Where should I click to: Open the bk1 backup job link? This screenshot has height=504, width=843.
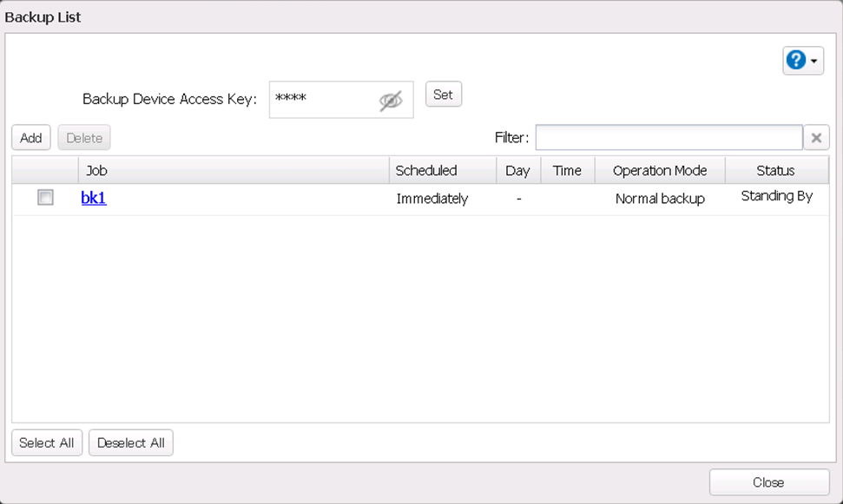(x=94, y=198)
